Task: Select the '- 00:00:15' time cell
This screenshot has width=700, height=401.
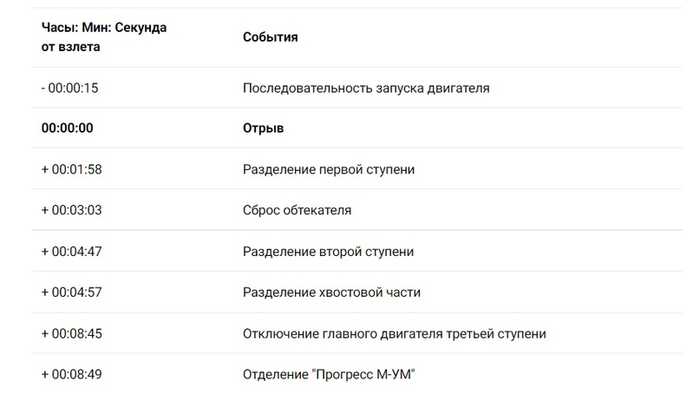Action: pyautogui.click(x=70, y=88)
